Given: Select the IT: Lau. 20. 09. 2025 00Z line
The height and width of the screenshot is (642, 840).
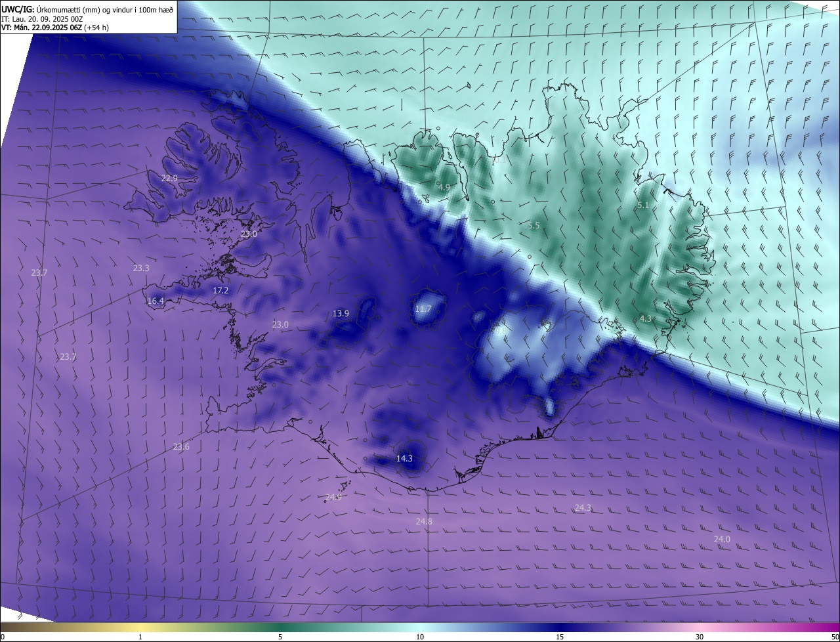Looking at the screenshot, I should tap(41, 19).
